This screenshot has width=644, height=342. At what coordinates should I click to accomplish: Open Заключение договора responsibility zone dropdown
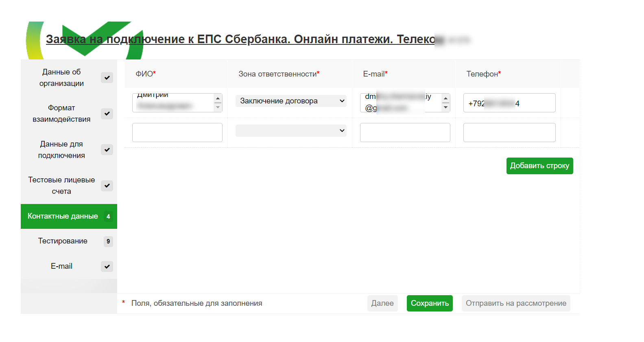coord(291,101)
